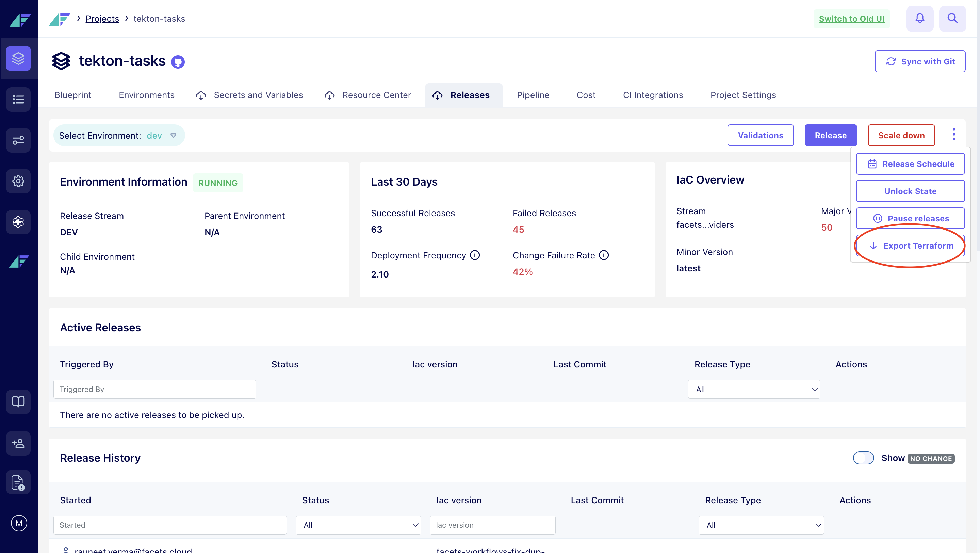Open the Active Releases Release Type dropdown

[754, 389]
